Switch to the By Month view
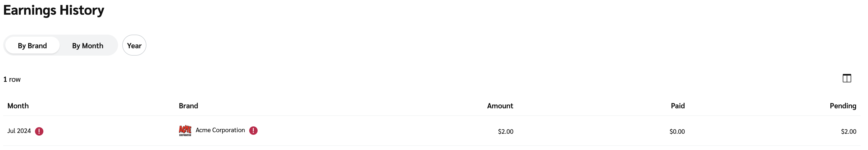868x150 pixels. (88, 46)
